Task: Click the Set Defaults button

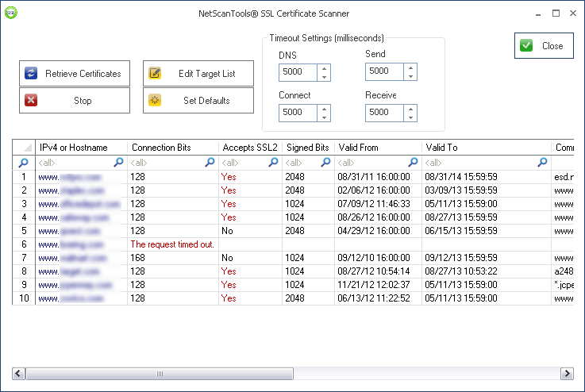Action: pyautogui.click(x=198, y=100)
